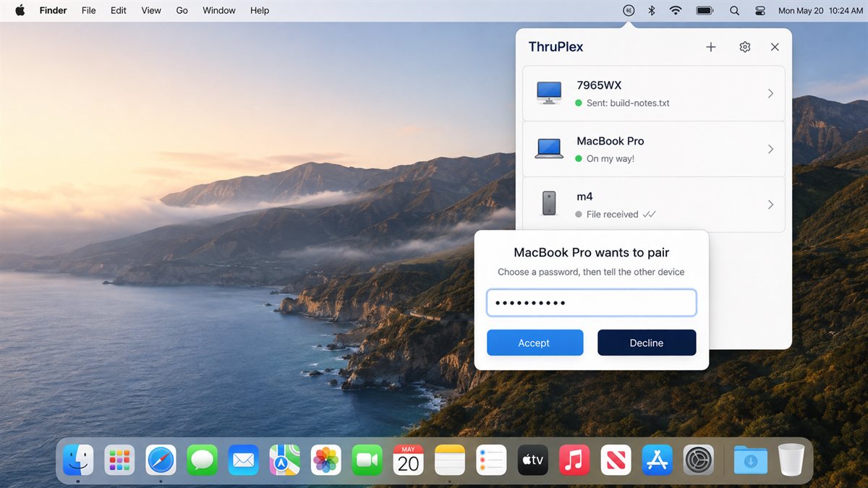Select 'File received' status text

point(612,215)
